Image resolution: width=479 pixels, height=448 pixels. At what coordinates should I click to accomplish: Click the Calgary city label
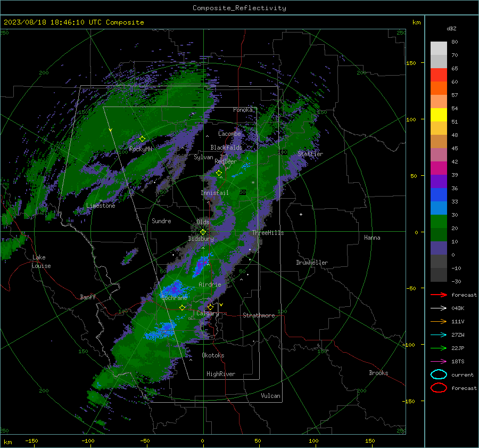pyautogui.click(x=208, y=313)
